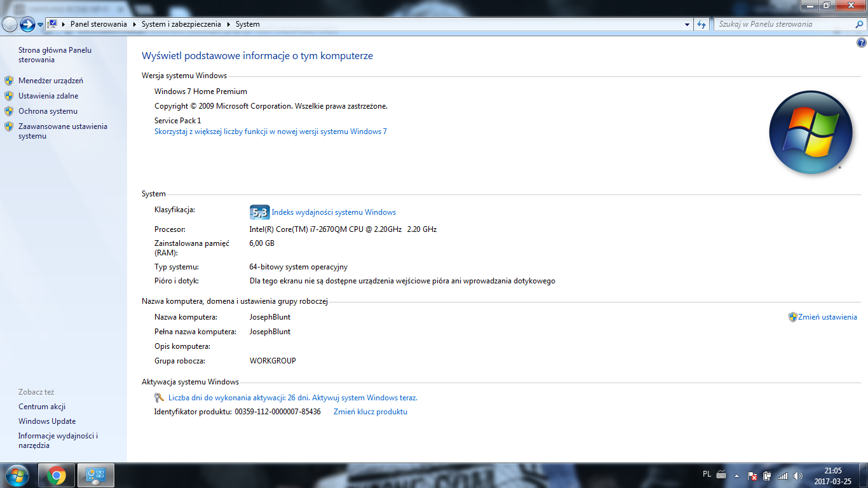Viewport: 868px width, 488px height.
Task: Open the address bar history dropdown
Action: (688, 24)
